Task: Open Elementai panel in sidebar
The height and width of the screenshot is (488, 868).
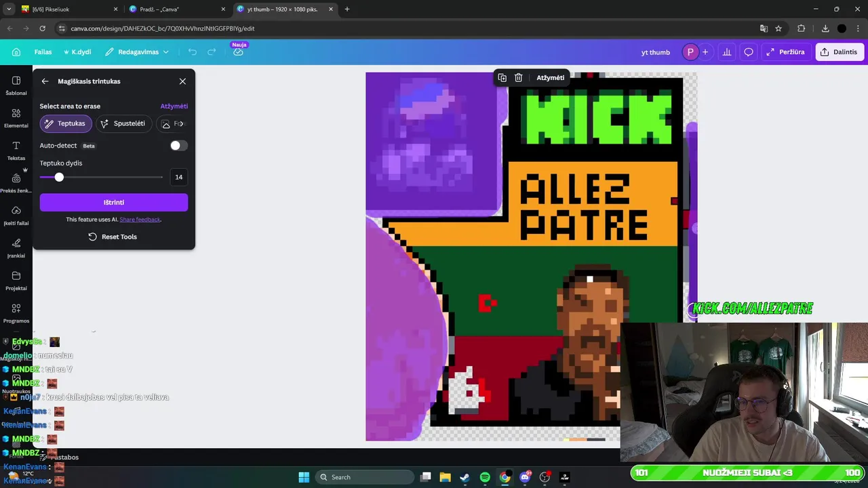Action: 16,118
